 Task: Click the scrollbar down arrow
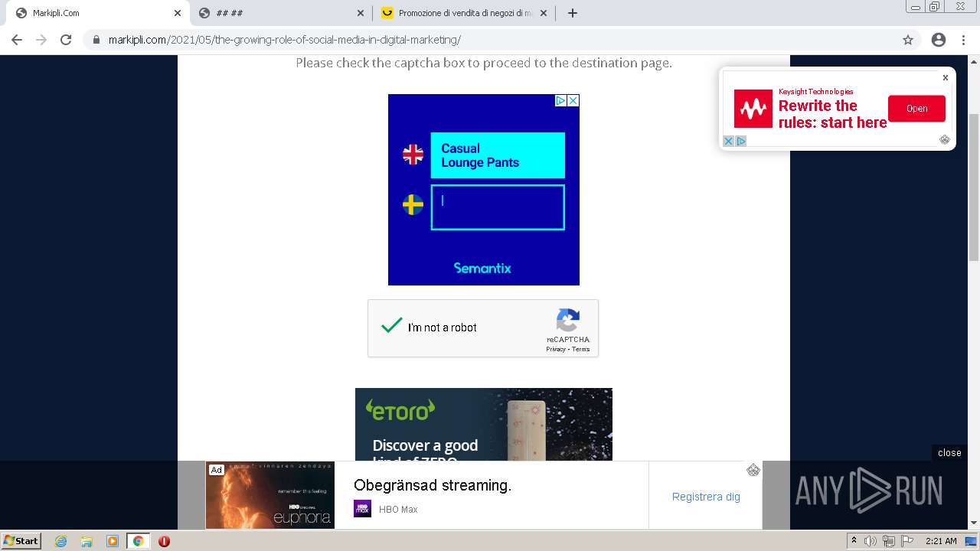[x=974, y=523]
